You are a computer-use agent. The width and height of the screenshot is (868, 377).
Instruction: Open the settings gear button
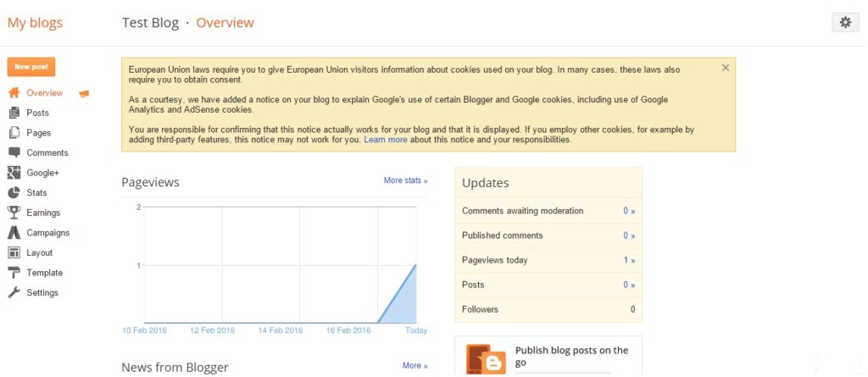(x=845, y=23)
